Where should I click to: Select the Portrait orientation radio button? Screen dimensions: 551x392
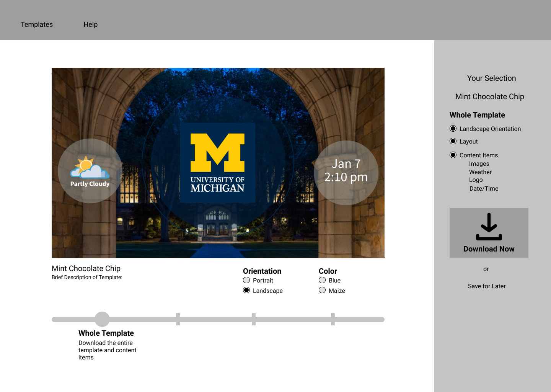point(246,280)
